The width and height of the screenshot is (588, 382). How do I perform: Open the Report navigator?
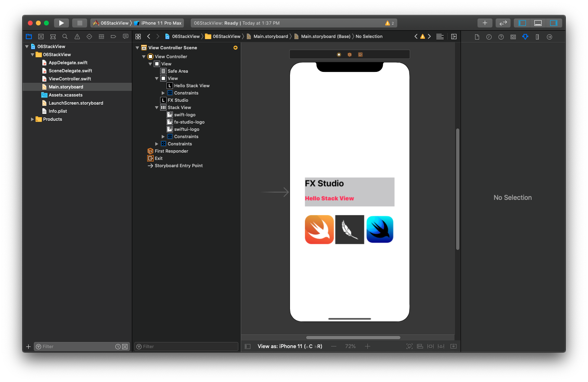click(x=125, y=36)
